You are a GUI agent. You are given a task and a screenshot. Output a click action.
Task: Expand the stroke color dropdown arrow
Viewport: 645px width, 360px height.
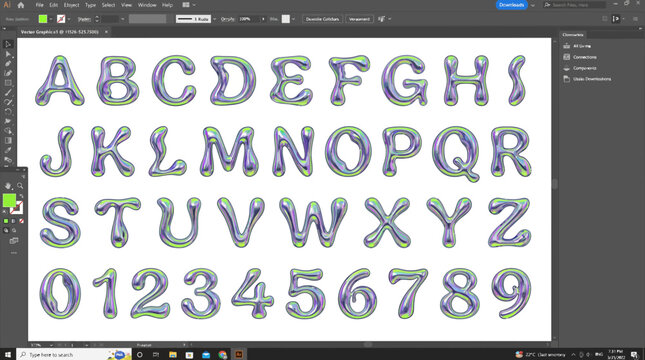click(69, 19)
